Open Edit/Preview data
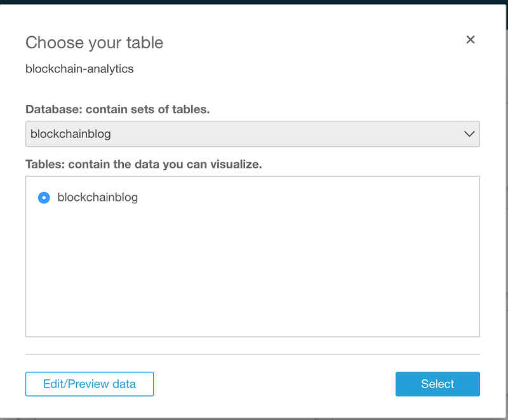 [x=90, y=384]
